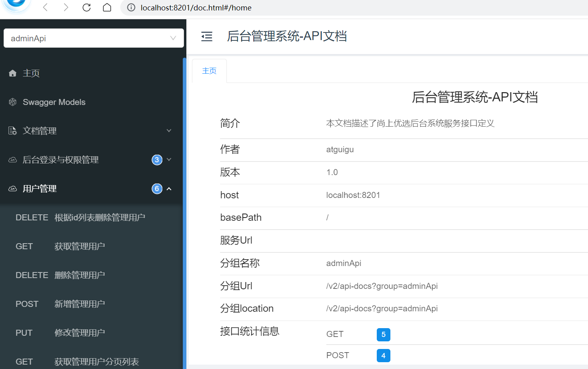Image resolution: width=588 pixels, height=369 pixels.
Task: Click the GET count badge 5
Action: [383, 335]
